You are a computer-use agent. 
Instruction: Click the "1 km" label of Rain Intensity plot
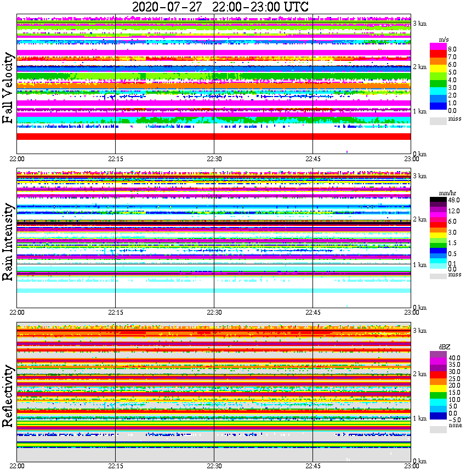(x=419, y=265)
